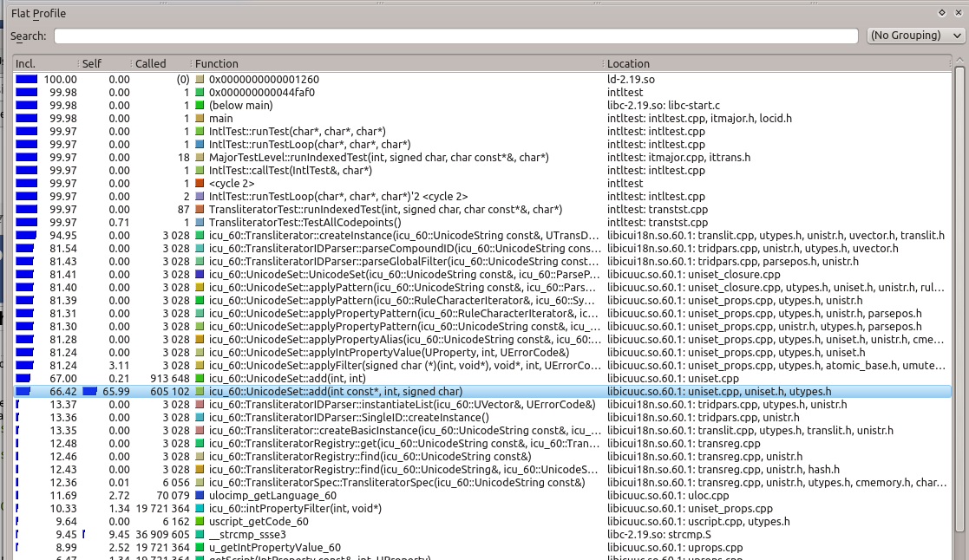Click the icon beside (below main)
The image size is (969, 560).
coord(200,106)
